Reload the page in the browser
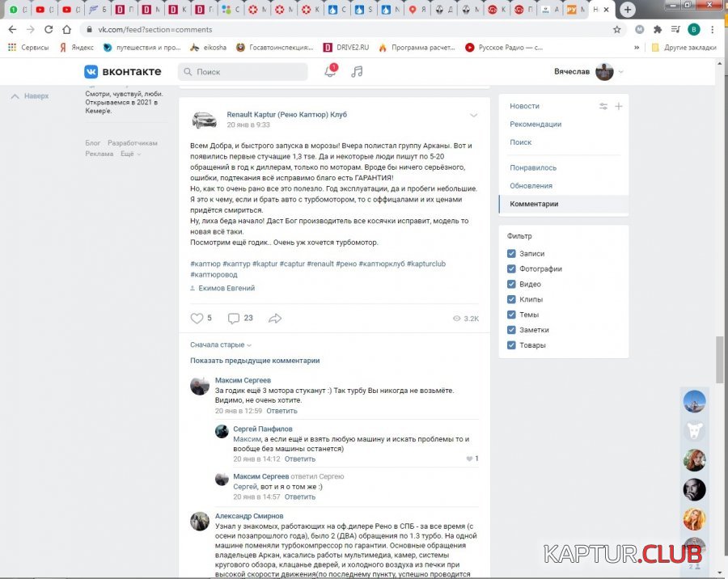Viewport: 728px width, 579px height. click(x=49, y=29)
